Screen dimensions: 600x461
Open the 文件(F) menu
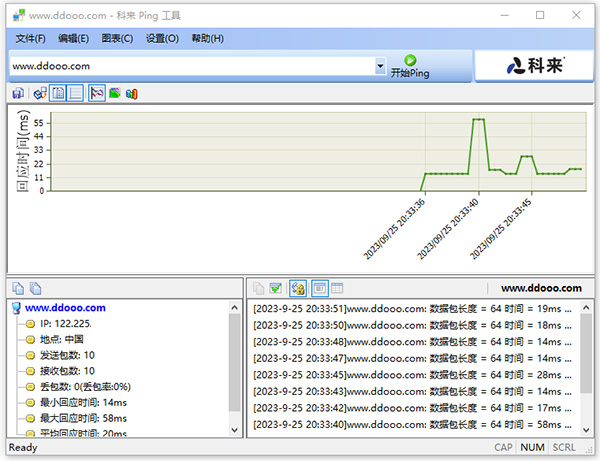30,39
